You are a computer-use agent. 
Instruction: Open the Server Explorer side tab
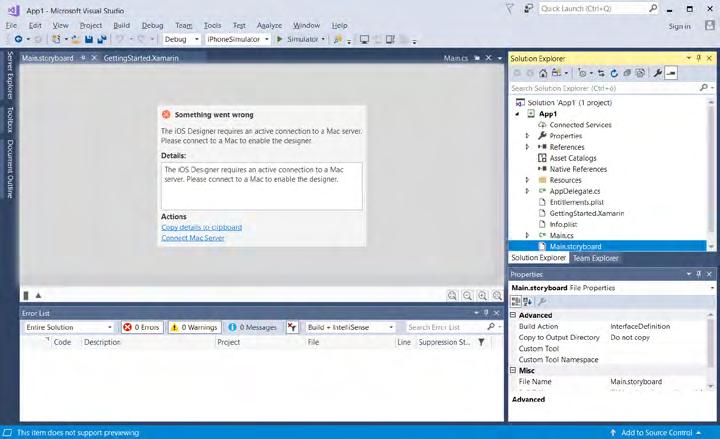[x=9, y=75]
